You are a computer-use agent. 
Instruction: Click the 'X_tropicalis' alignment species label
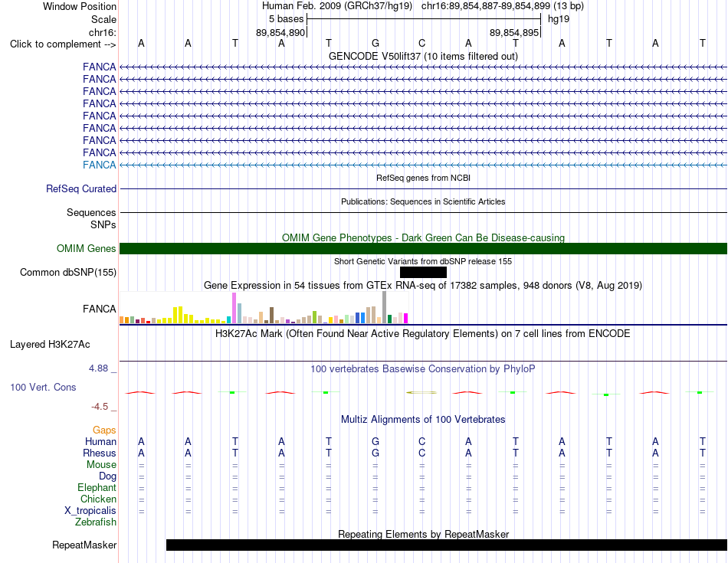(90, 511)
